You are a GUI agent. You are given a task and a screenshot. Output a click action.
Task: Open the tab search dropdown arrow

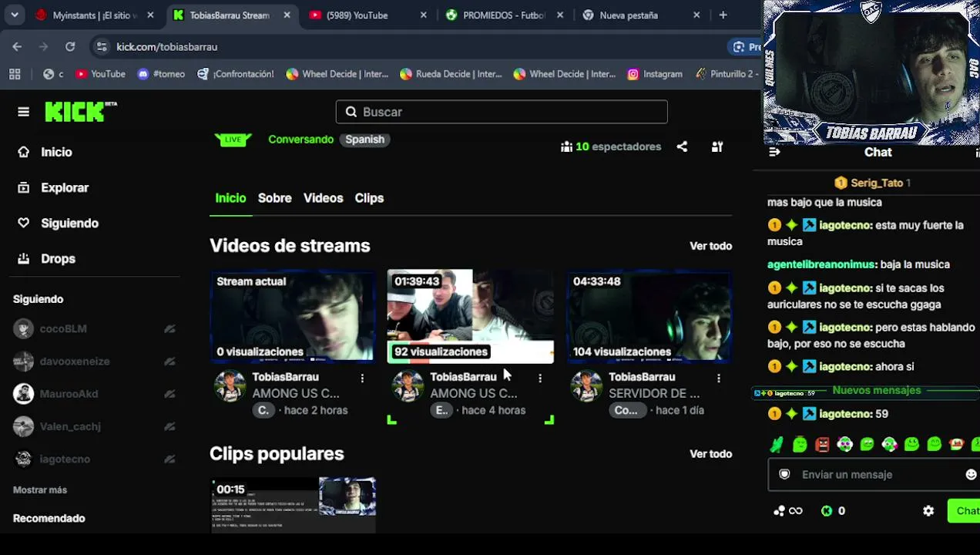(15, 15)
